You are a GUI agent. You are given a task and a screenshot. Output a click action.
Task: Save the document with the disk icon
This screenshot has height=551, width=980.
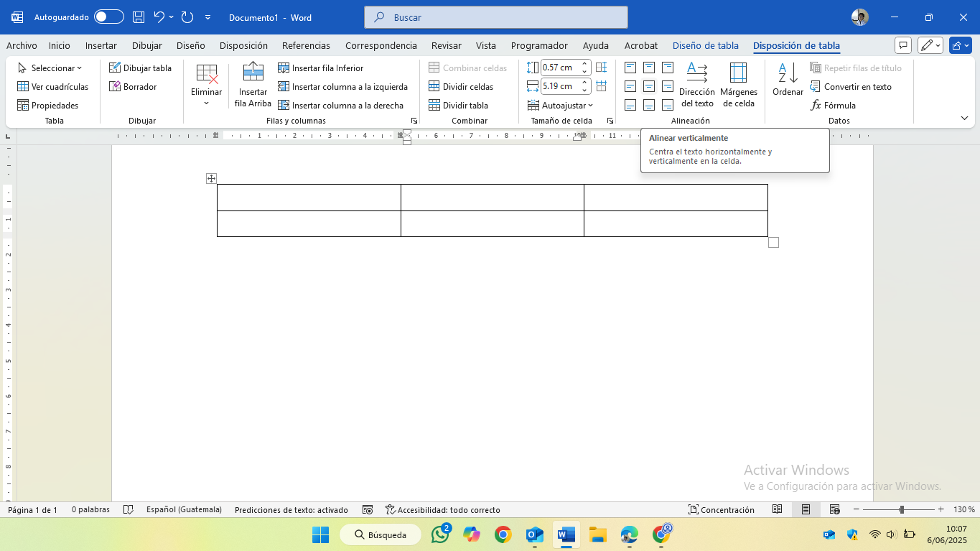(x=139, y=17)
